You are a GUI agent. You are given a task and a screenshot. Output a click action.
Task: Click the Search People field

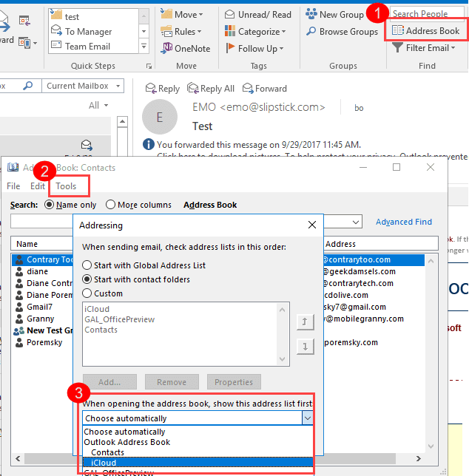click(x=427, y=13)
